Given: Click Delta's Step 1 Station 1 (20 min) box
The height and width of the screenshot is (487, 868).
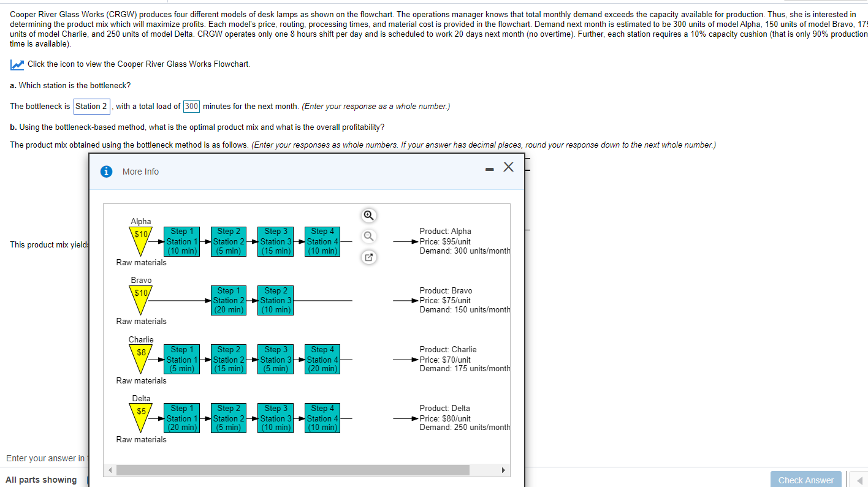Looking at the screenshot, I should click(182, 418).
